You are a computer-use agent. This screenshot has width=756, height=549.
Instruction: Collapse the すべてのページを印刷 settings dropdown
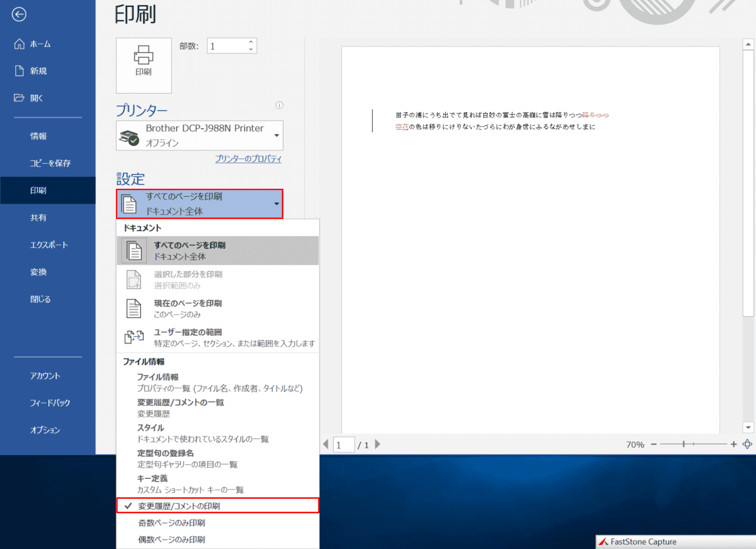pos(199,204)
